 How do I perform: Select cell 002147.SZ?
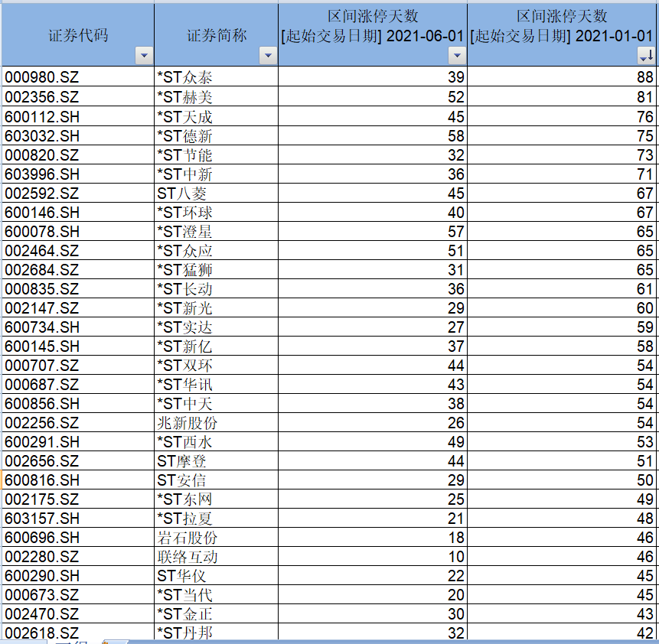point(78,307)
